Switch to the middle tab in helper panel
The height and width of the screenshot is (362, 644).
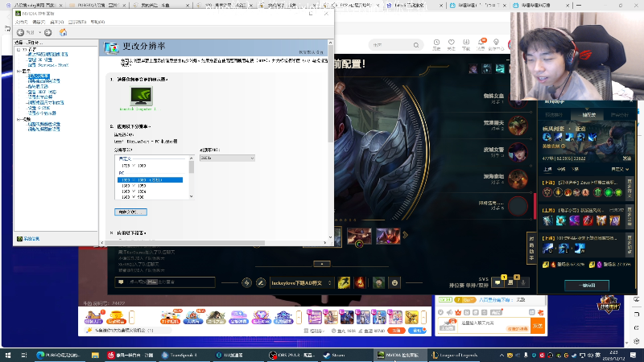[588, 115]
